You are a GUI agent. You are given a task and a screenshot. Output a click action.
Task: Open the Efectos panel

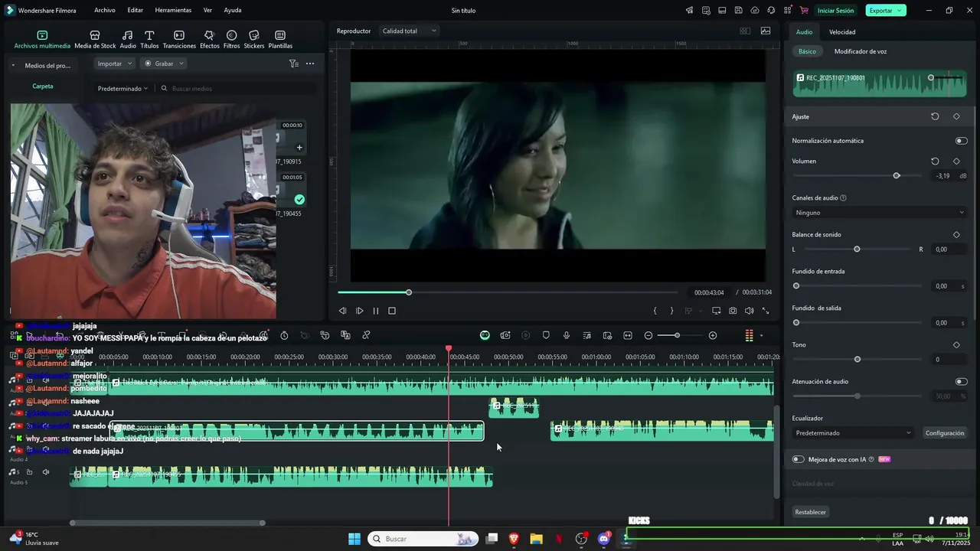pos(209,40)
